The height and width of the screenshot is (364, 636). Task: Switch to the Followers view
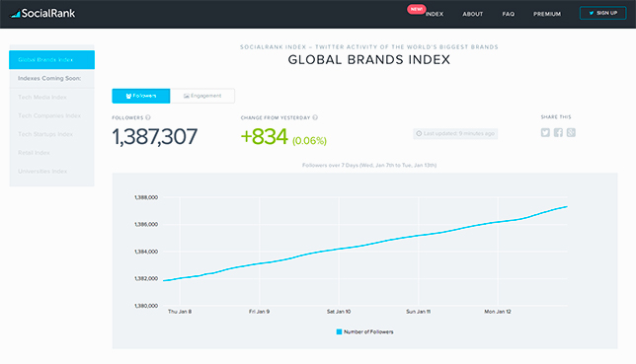[141, 96]
